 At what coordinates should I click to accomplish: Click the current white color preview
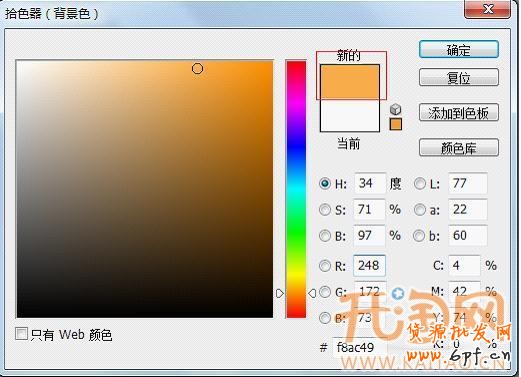(350, 115)
